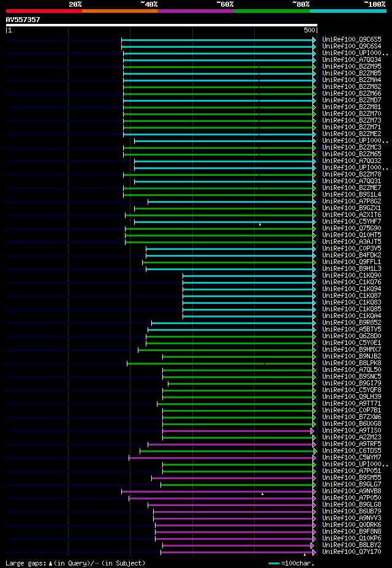Select the query name AV557357
Screen dimensions: 392x568
click(x=23, y=20)
